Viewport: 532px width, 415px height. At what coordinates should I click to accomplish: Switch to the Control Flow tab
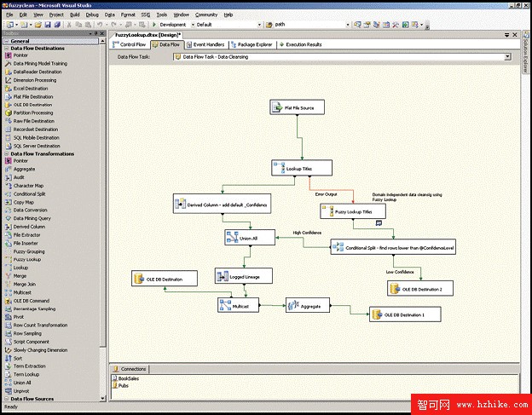[x=130, y=44]
